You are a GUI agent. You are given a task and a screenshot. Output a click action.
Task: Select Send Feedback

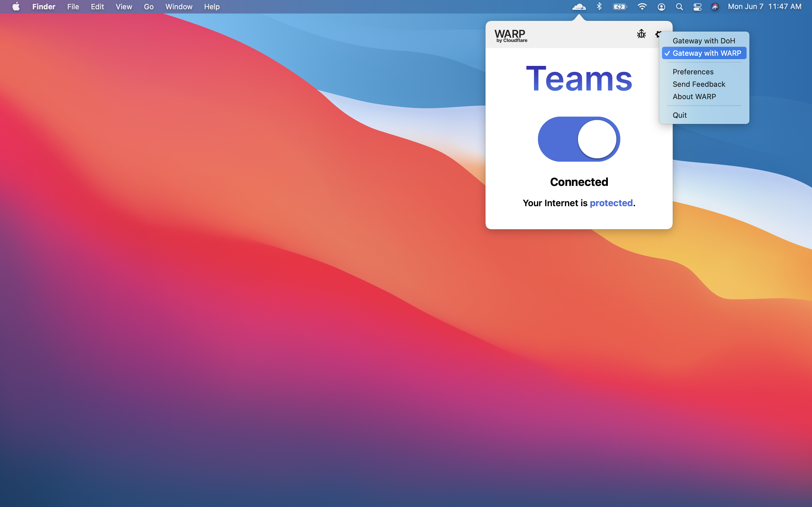coord(699,84)
